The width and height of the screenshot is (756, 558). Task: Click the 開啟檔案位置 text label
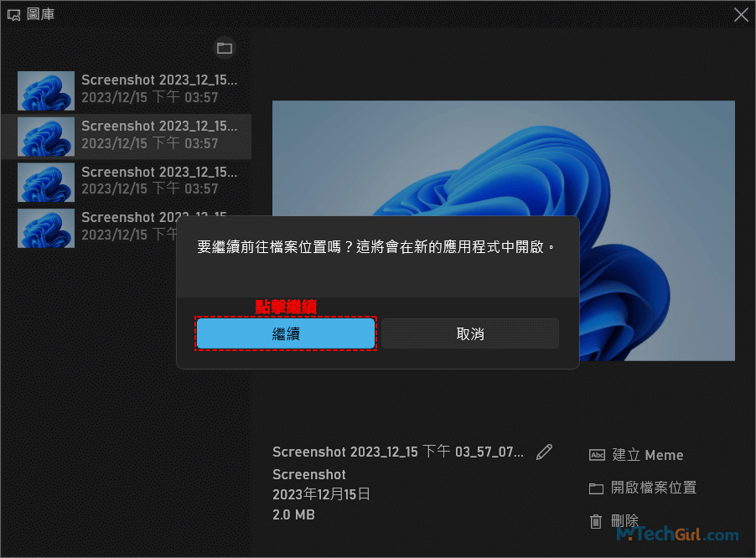click(654, 488)
